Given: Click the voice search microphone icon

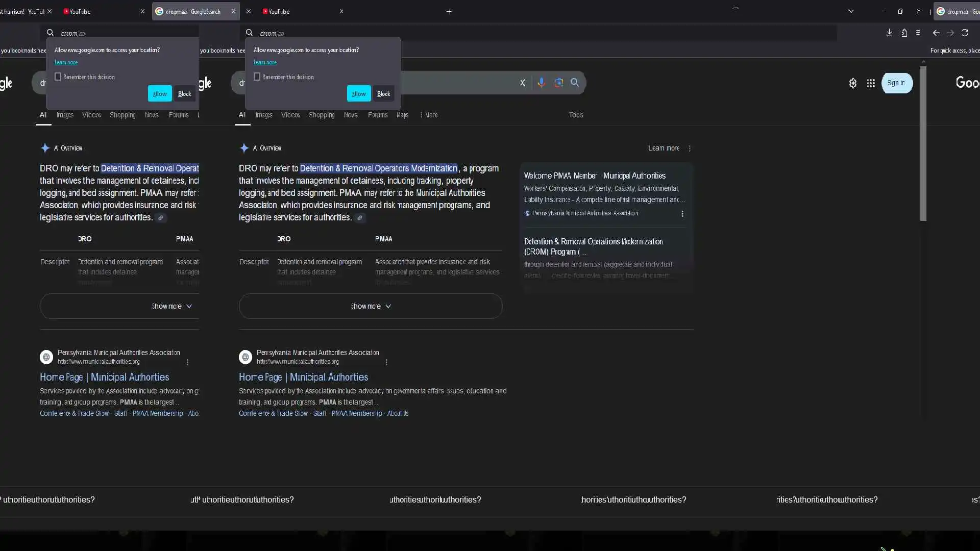Looking at the screenshot, I should click(x=541, y=83).
